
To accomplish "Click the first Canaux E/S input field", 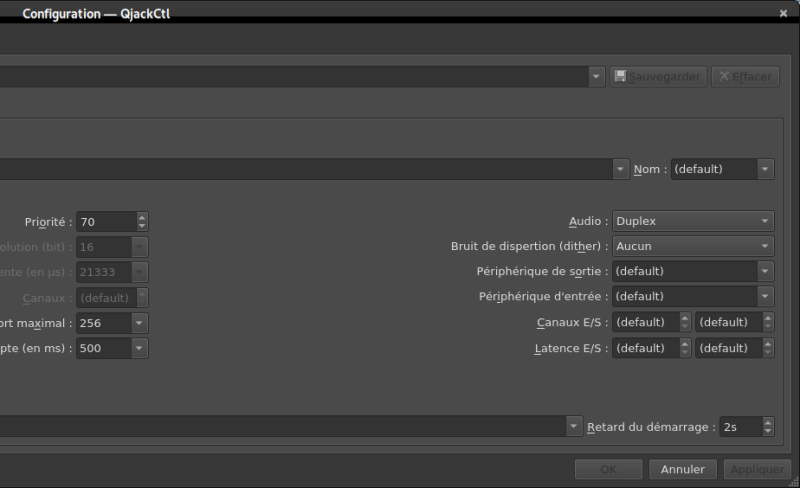I will tap(646, 322).
